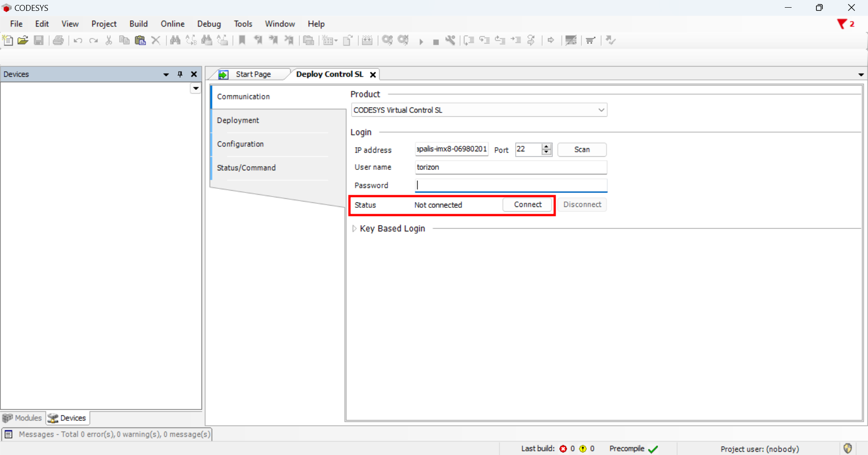Open project using the folder icon
Image resolution: width=868 pixels, height=455 pixels.
23,40
